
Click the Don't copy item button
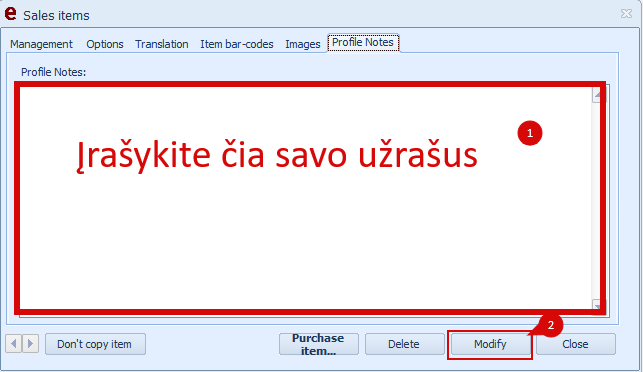[x=95, y=344]
